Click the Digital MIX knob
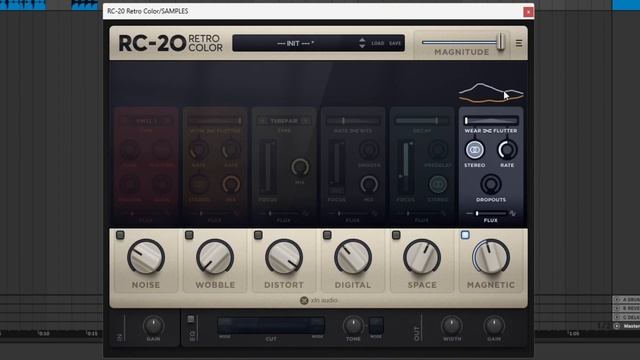640x360 pixels. pos(369,184)
